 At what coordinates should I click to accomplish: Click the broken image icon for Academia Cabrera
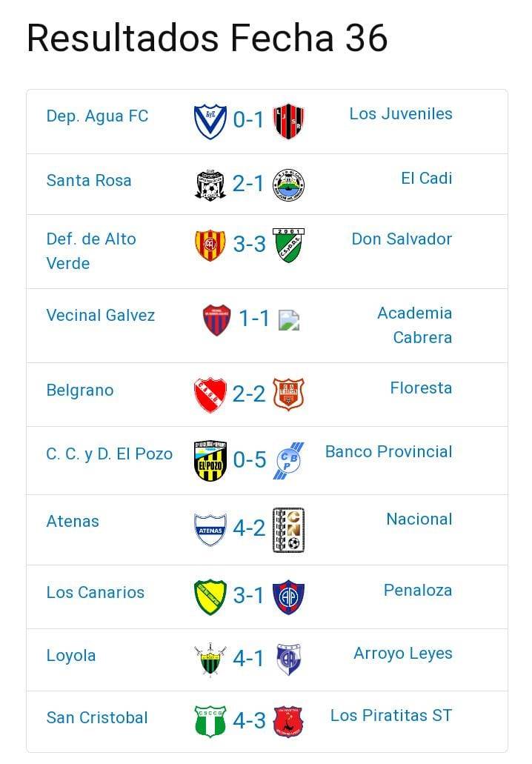[x=289, y=319]
